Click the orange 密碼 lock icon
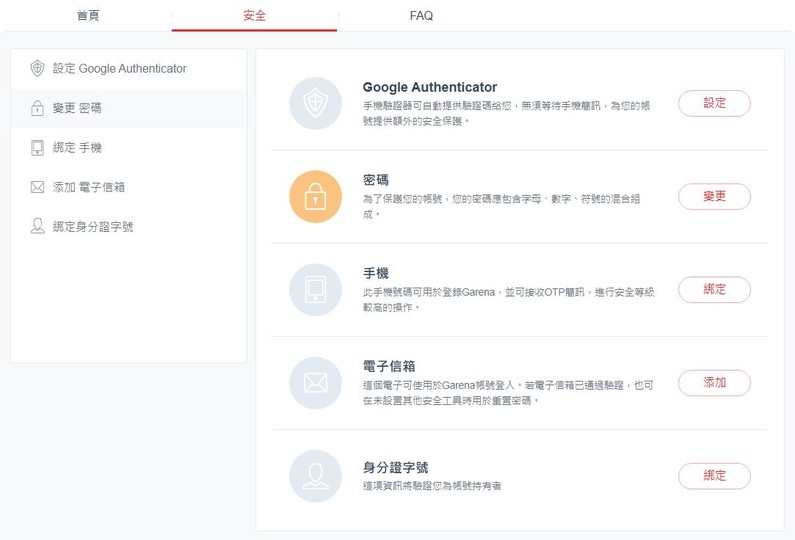The width and height of the screenshot is (795, 540). tap(315, 196)
